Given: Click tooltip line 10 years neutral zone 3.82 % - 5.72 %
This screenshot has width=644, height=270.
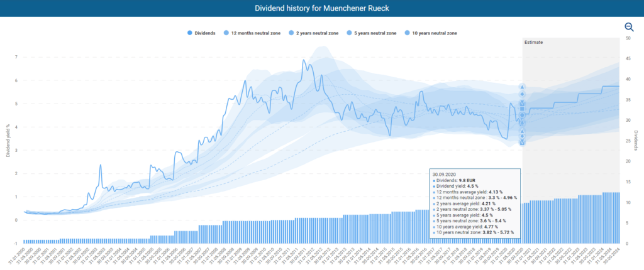Looking at the screenshot, I should click(473, 232).
